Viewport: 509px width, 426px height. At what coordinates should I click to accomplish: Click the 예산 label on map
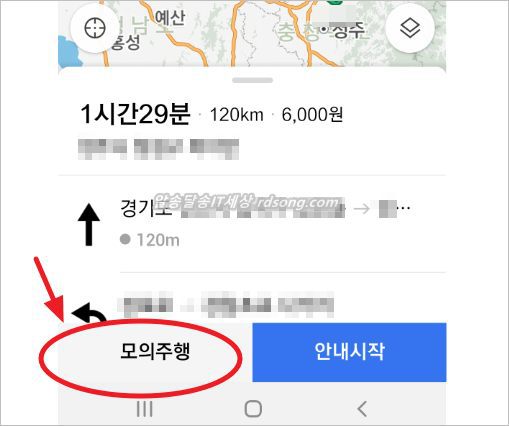(x=170, y=18)
